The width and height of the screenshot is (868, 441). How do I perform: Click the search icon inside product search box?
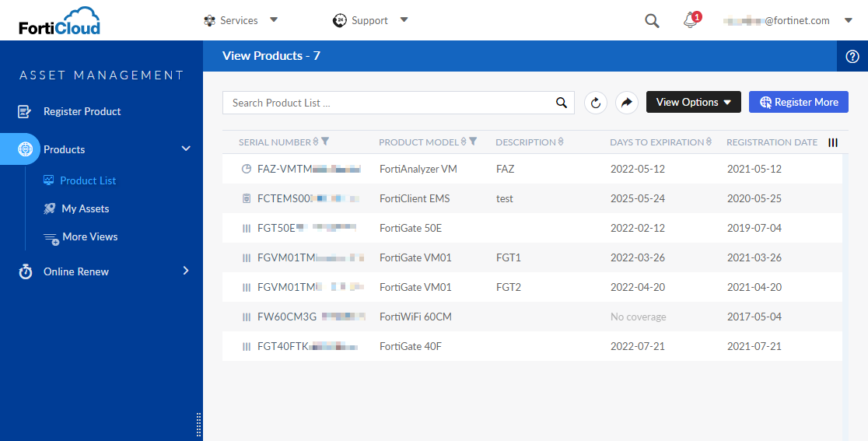pyautogui.click(x=562, y=103)
